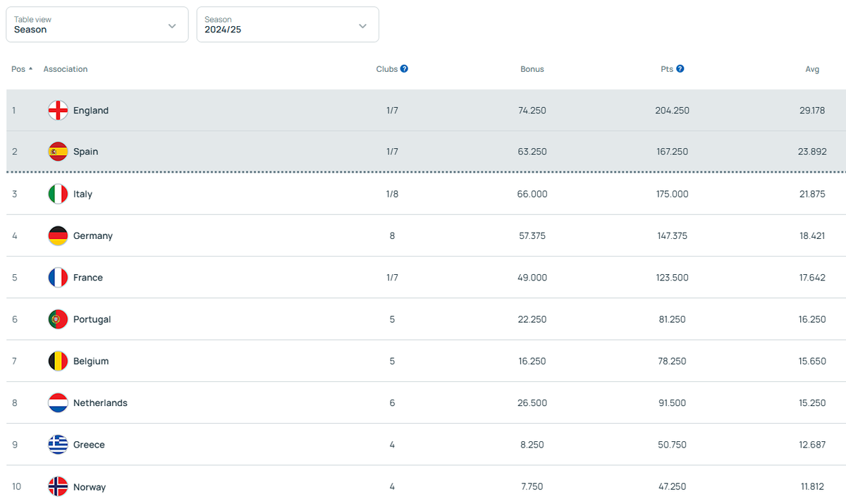Open the Clubs column help icon

[x=405, y=69]
